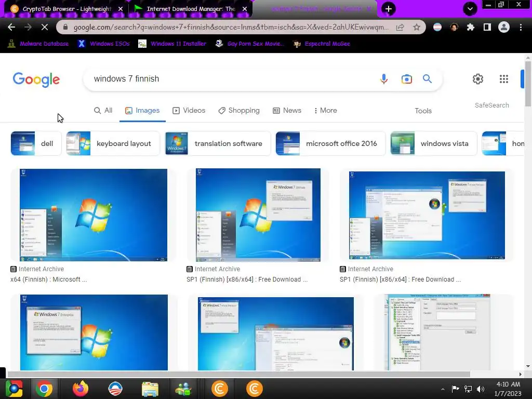Switch to the Videos results tab
Viewport: 532px width, 399px height.
(x=189, y=111)
